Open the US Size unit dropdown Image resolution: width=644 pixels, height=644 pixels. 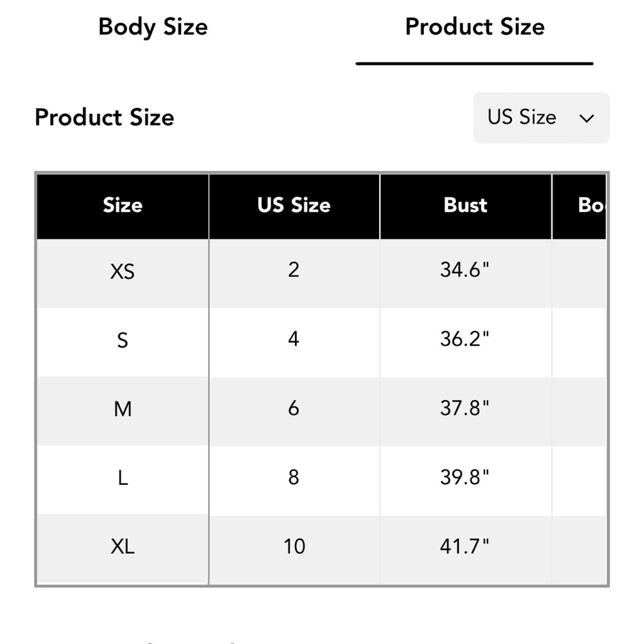point(542,118)
